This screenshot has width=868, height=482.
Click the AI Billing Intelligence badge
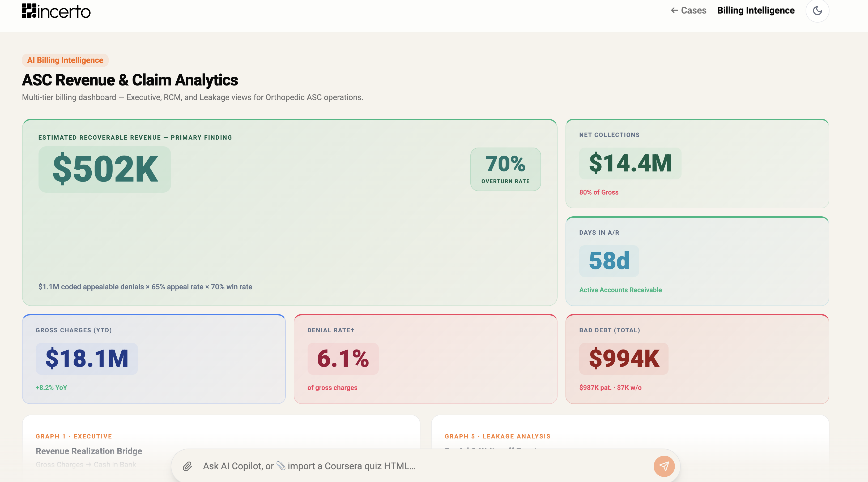pos(65,60)
